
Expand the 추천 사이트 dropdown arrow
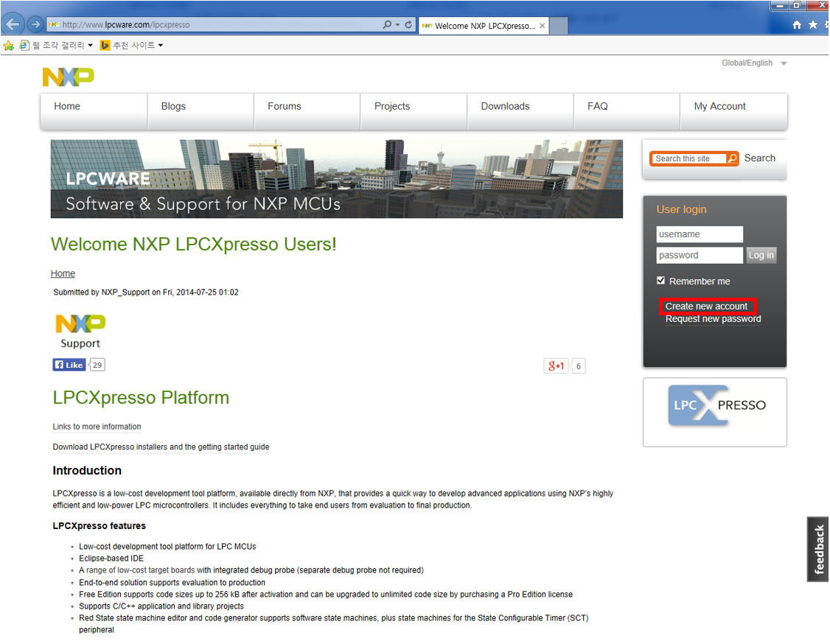[x=161, y=46]
